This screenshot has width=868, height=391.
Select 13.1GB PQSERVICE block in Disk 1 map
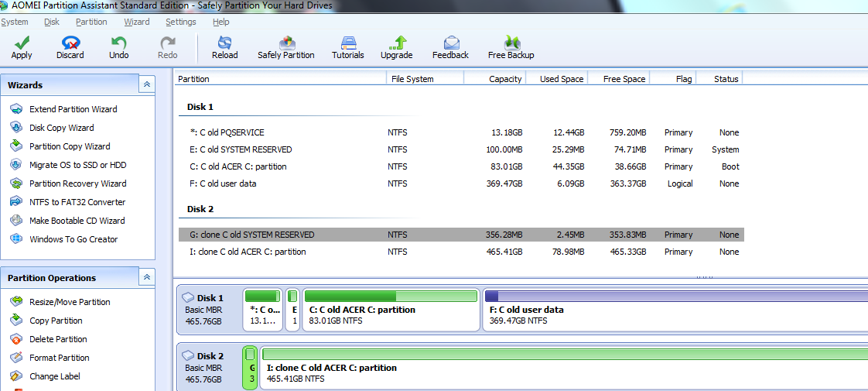(x=263, y=310)
